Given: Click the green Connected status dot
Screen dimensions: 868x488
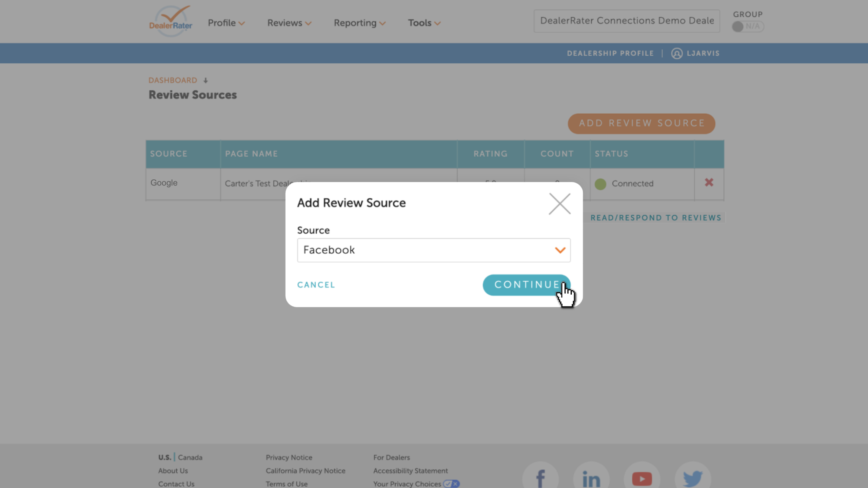Looking at the screenshot, I should tap(600, 184).
